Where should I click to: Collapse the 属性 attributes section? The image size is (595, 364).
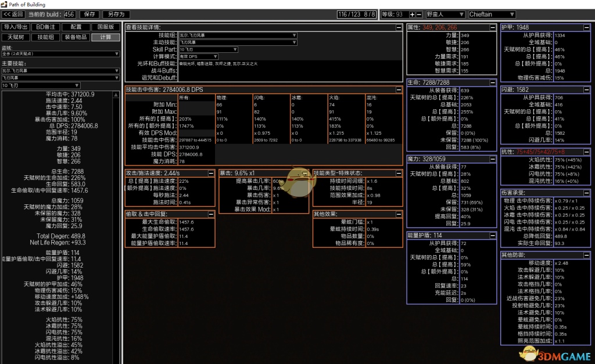[x=493, y=27]
